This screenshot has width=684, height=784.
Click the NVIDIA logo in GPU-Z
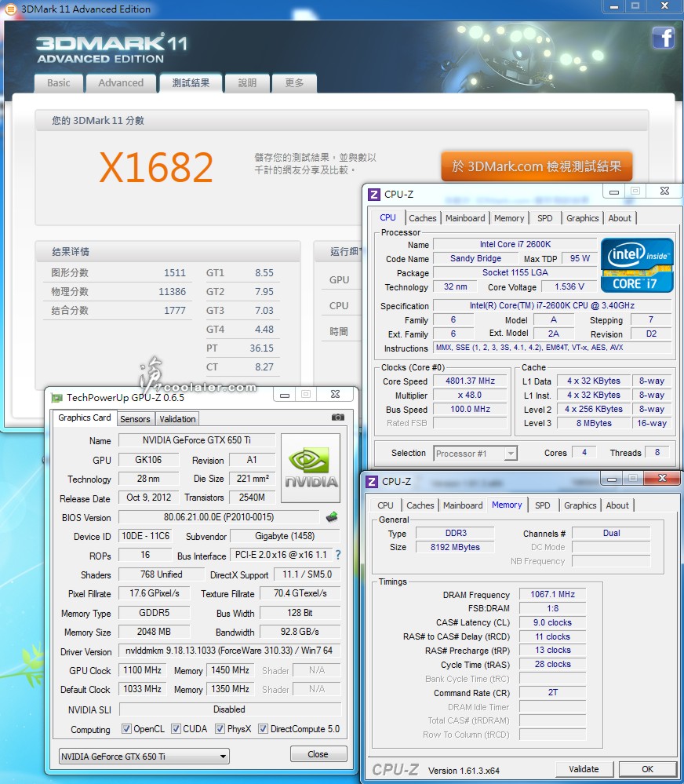[x=311, y=468]
